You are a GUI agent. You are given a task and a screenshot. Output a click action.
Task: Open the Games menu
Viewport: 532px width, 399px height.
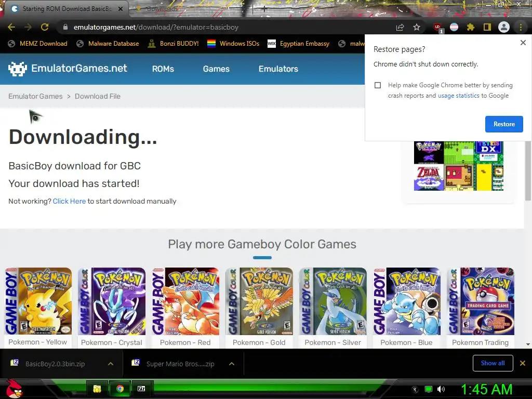pyautogui.click(x=216, y=69)
